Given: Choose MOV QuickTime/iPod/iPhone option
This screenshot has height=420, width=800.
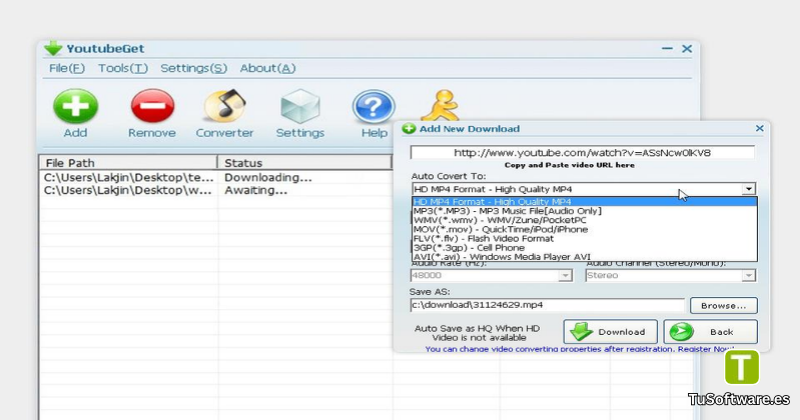Looking at the screenshot, I should [585, 229].
